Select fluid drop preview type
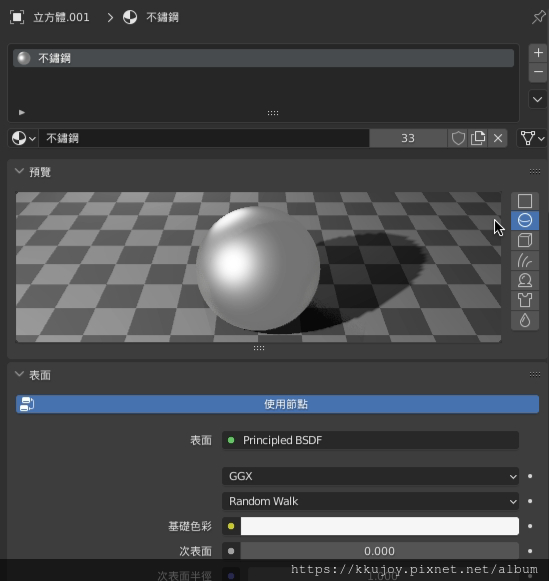The width and height of the screenshot is (549, 581). click(x=525, y=320)
